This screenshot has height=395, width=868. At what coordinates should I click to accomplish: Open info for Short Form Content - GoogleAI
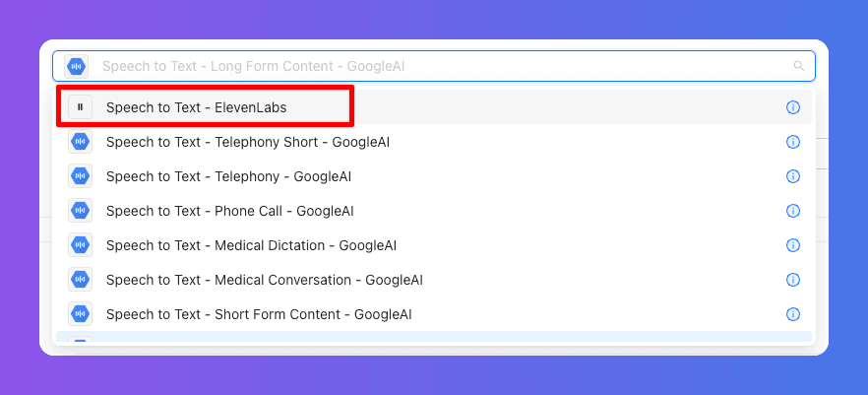tap(793, 314)
